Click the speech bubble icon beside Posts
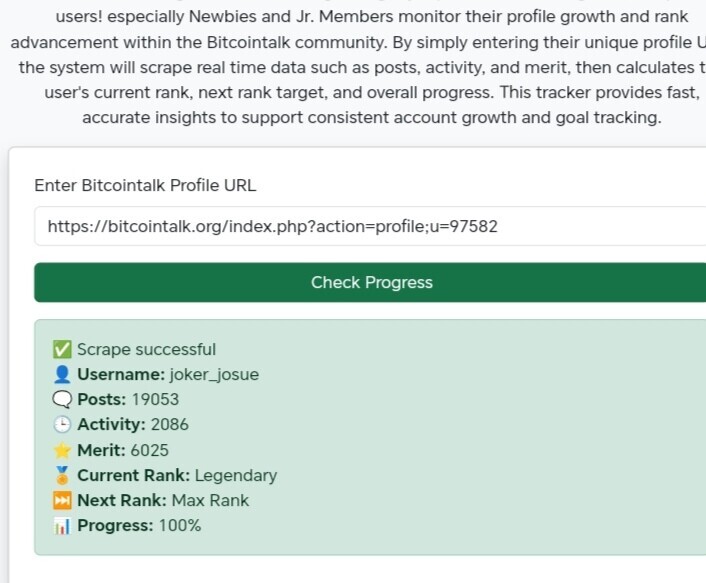Screen dimensions: 706x583 click(x=62, y=399)
